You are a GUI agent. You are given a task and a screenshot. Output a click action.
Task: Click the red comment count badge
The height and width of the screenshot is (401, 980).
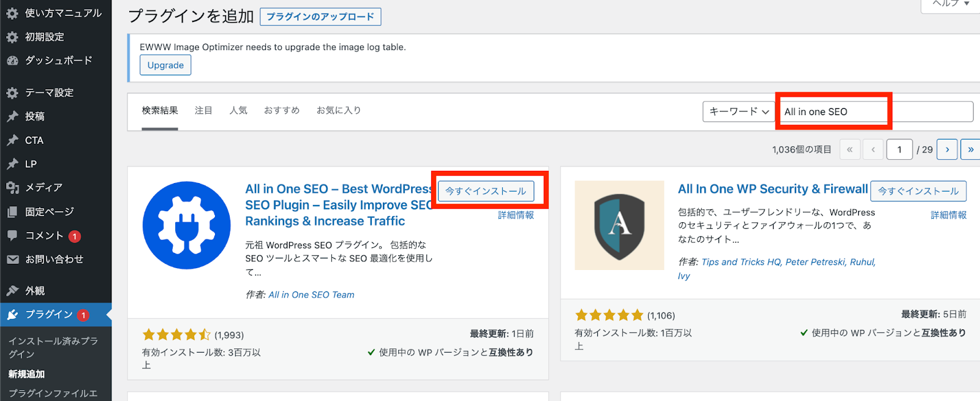pyautogui.click(x=75, y=236)
